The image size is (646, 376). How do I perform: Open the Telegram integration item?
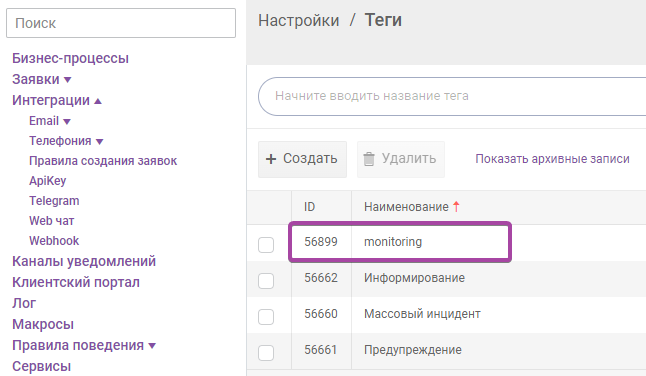point(54,201)
